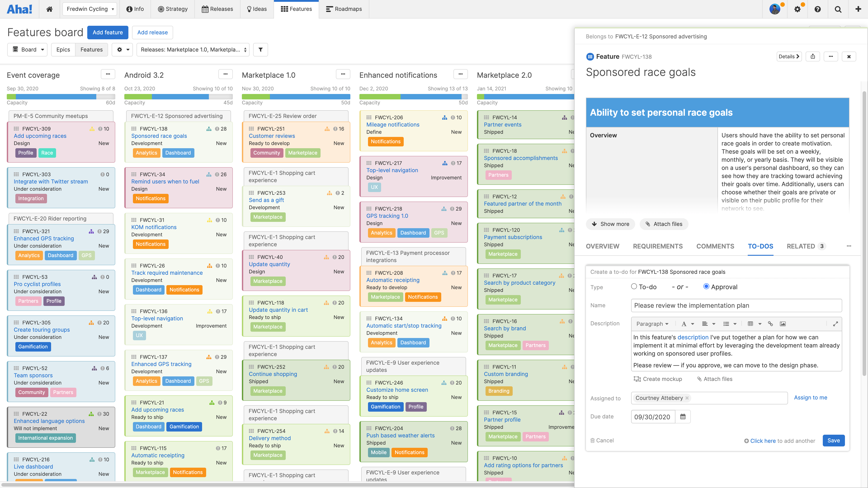Insert a link in the description editor
The width and height of the screenshot is (868, 488).
pyautogui.click(x=770, y=324)
